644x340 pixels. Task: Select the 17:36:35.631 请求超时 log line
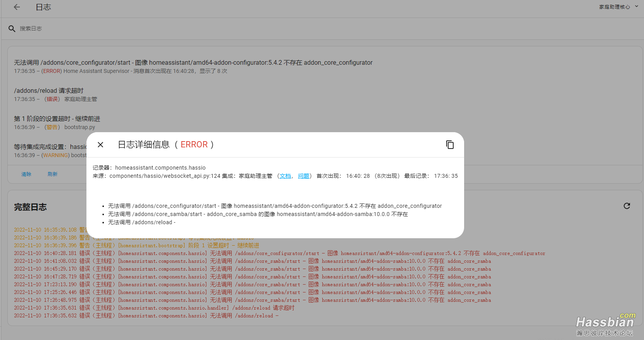(x=154, y=308)
